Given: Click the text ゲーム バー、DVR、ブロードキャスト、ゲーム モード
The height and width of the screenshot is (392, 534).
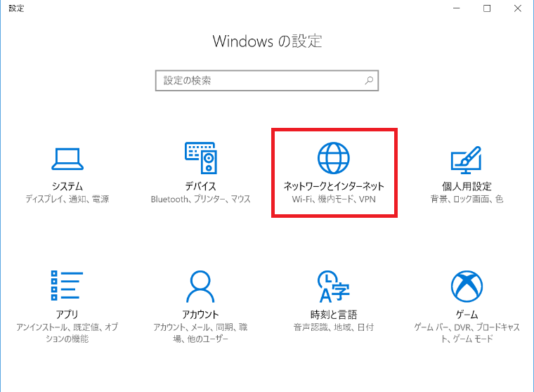Looking at the screenshot, I should (x=467, y=333).
